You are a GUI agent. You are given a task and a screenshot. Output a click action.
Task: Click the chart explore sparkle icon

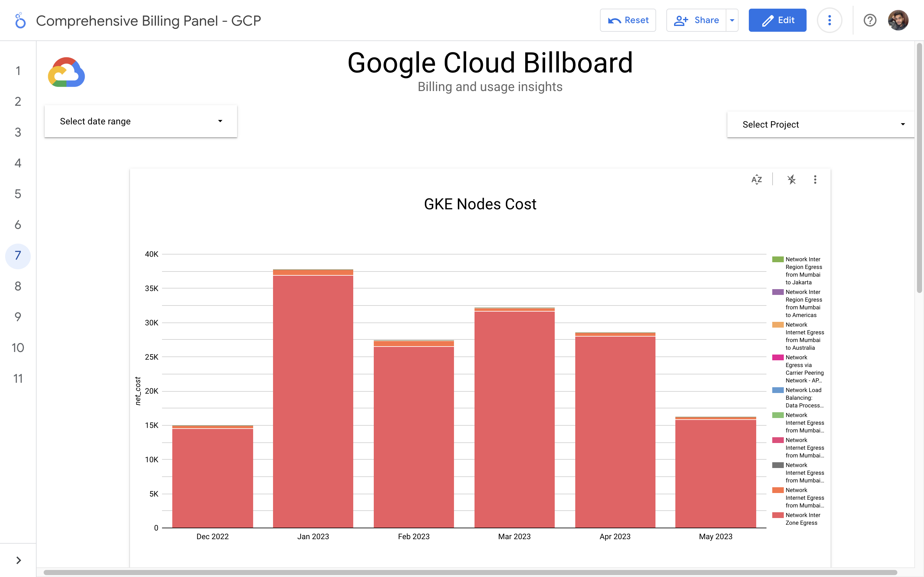(791, 180)
